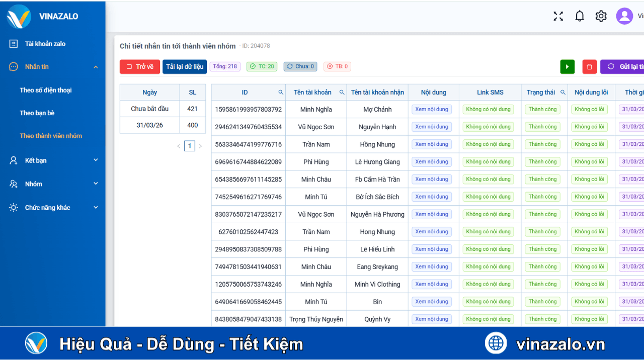Viewport: 644px width, 362px height.
Task: Open the settings gear icon
Action: pos(601,16)
